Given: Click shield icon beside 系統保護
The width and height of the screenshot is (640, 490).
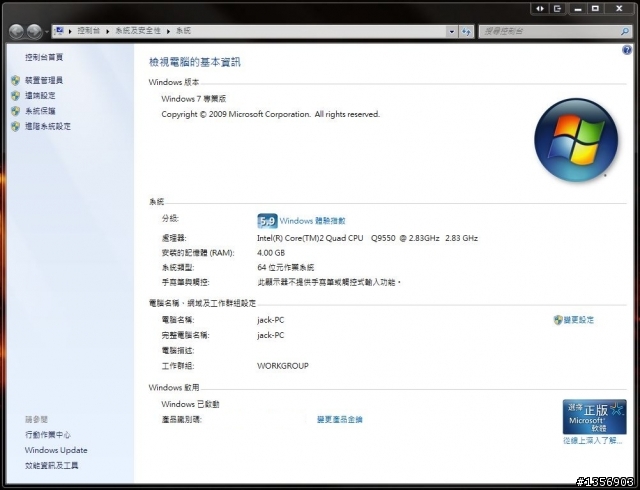Looking at the screenshot, I should pyautogui.click(x=16, y=111).
